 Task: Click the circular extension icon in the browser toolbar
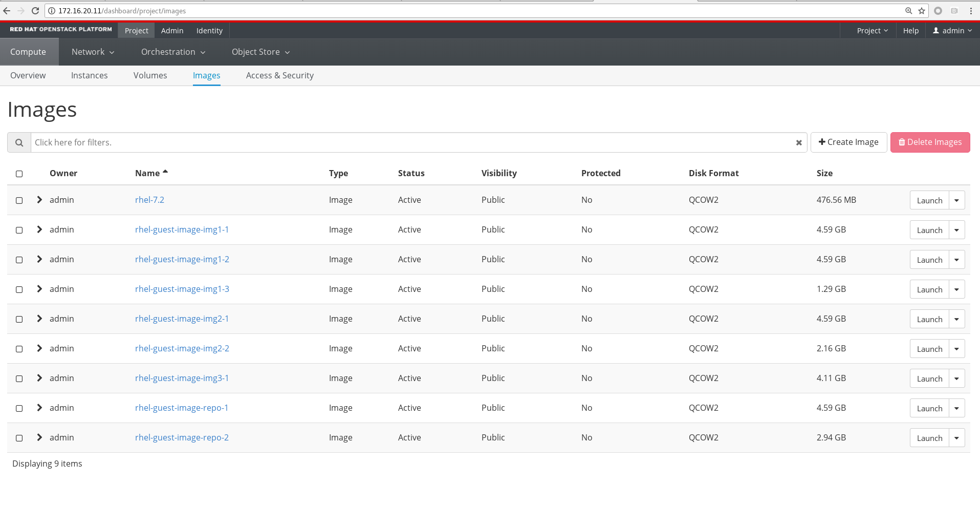[938, 11]
